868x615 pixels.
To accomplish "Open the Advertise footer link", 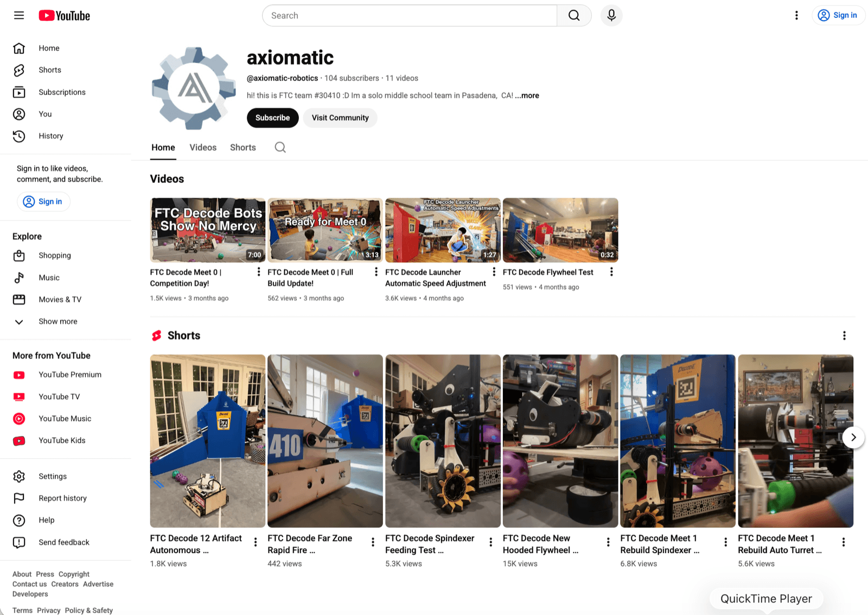I will pyautogui.click(x=98, y=584).
